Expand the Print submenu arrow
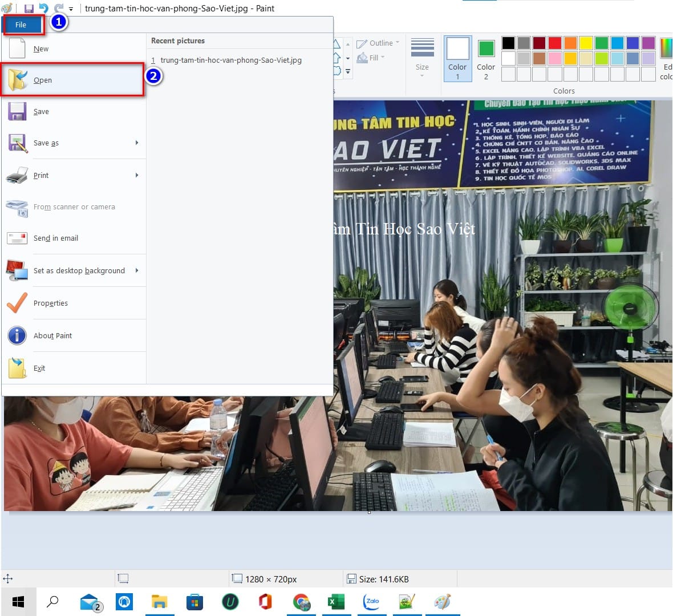The height and width of the screenshot is (616, 673). pos(137,176)
